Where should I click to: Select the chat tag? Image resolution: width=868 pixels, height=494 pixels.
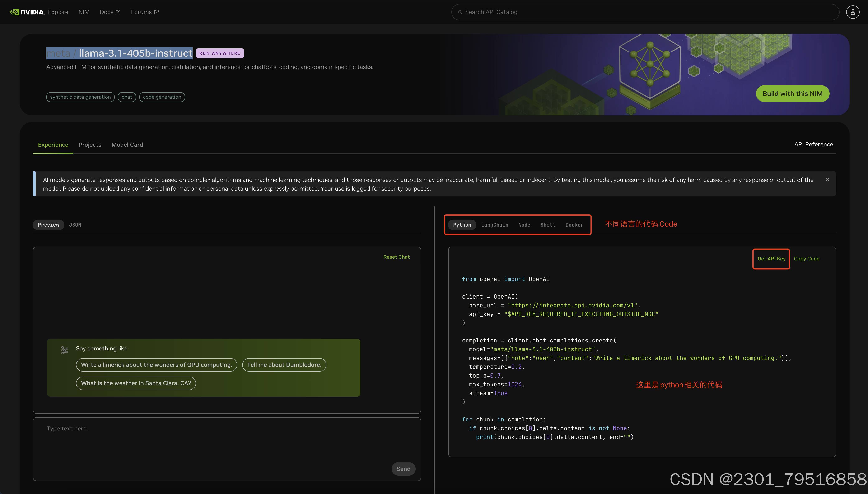tap(127, 97)
